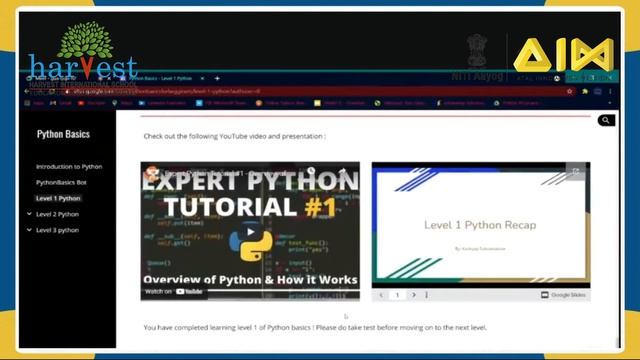Open the browser three-dot menu
Image resolution: width=640 pixels, height=360 pixels.
coord(610,91)
